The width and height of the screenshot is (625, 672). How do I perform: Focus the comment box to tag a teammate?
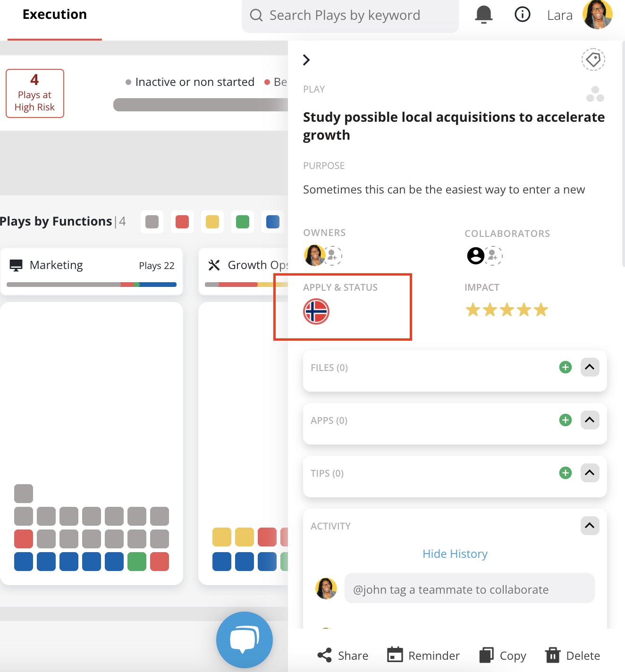pyautogui.click(x=470, y=588)
